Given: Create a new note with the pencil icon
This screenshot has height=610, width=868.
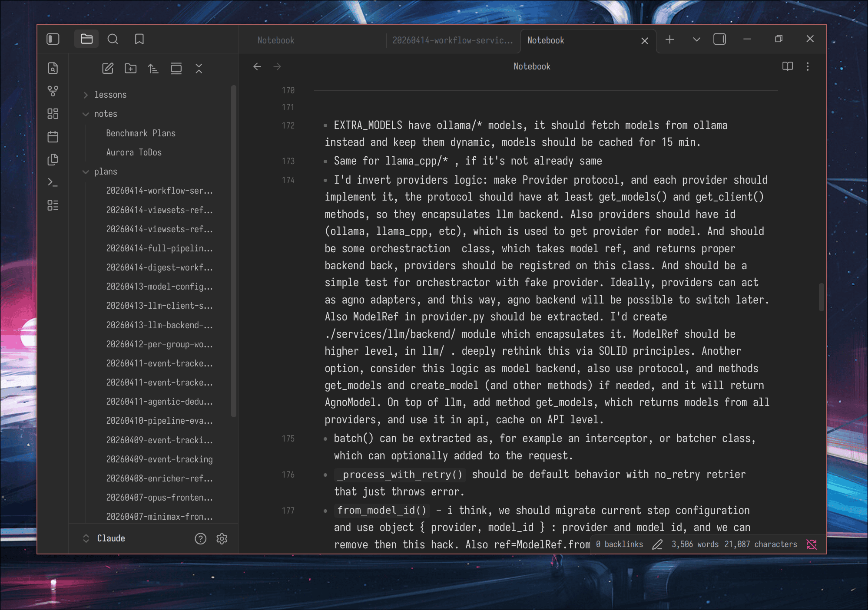Looking at the screenshot, I should (x=108, y=68).
